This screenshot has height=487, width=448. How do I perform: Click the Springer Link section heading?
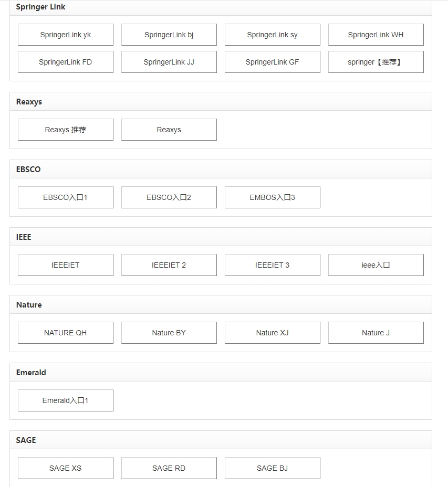tap(41, 7)
